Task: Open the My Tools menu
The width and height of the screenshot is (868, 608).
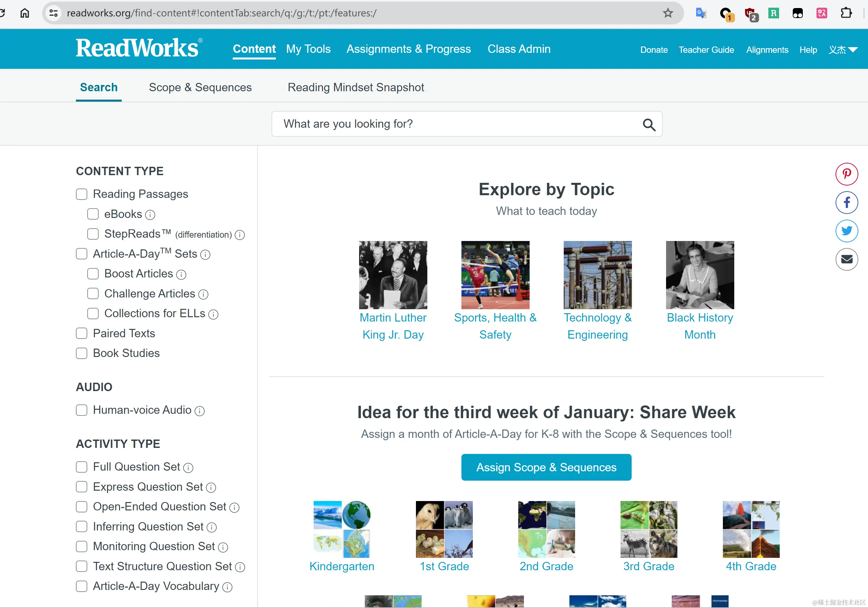Action: pos(308,49)
